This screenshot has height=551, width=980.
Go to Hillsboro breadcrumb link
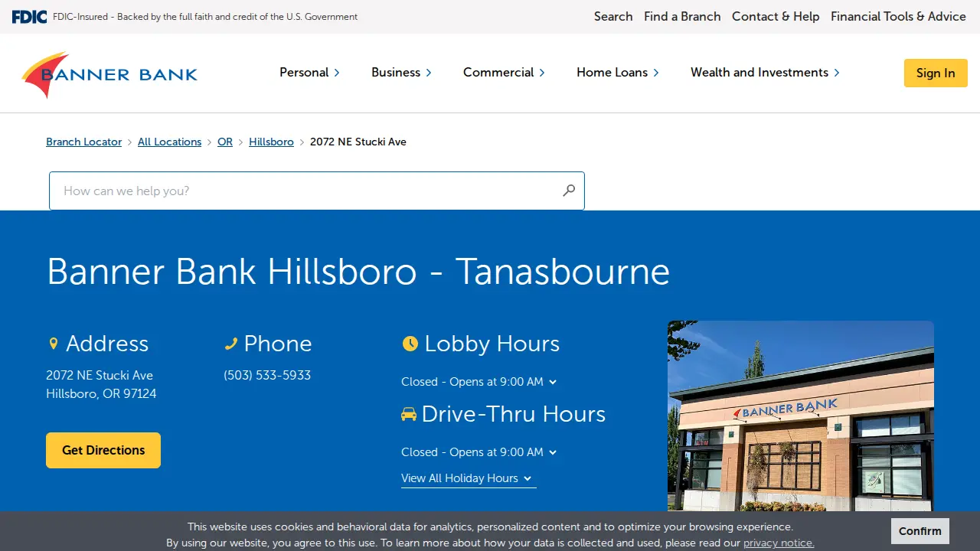point(271,142)
